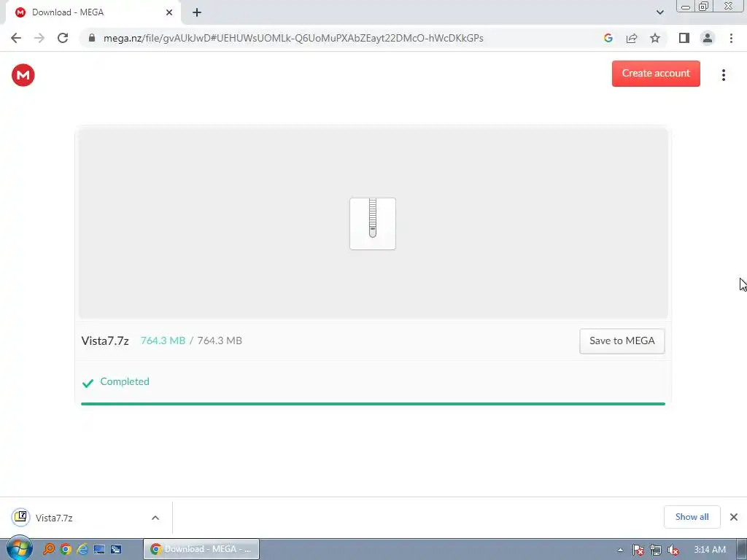
Task: Go forward in browser history
Action: pyautogui.click(x=39, y=38)
